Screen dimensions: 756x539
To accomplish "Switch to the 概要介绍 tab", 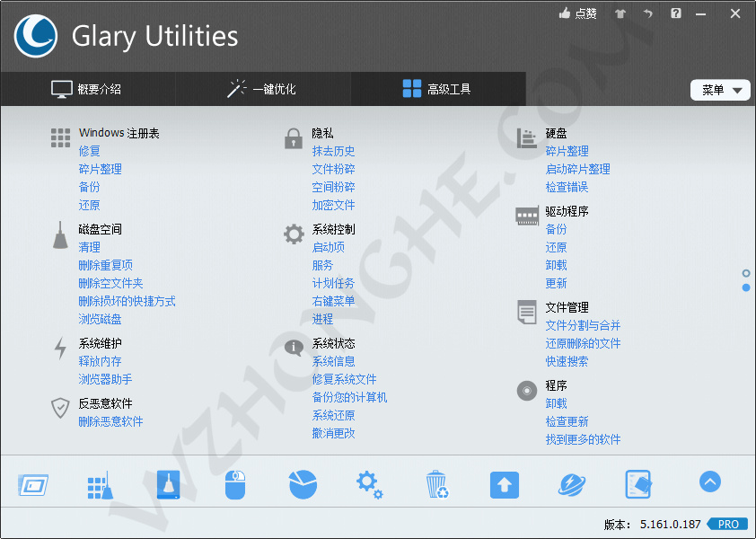I will pyautogui.click(x=90, y=89).
